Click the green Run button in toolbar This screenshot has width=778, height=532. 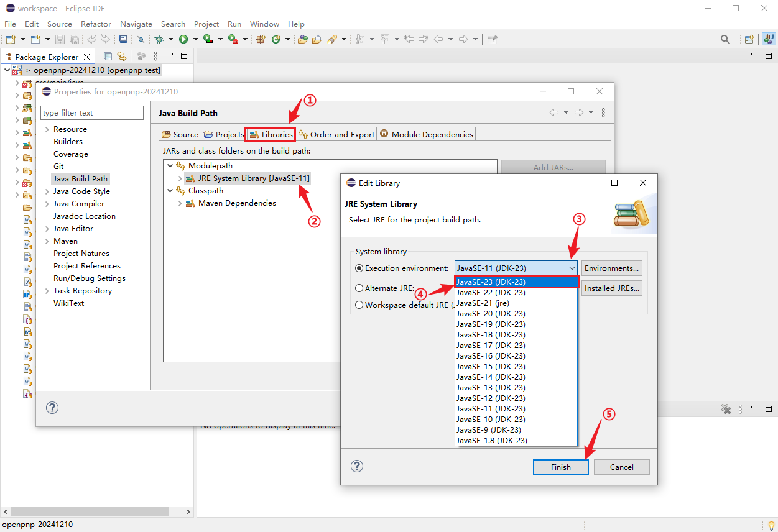tap(183, 39)
